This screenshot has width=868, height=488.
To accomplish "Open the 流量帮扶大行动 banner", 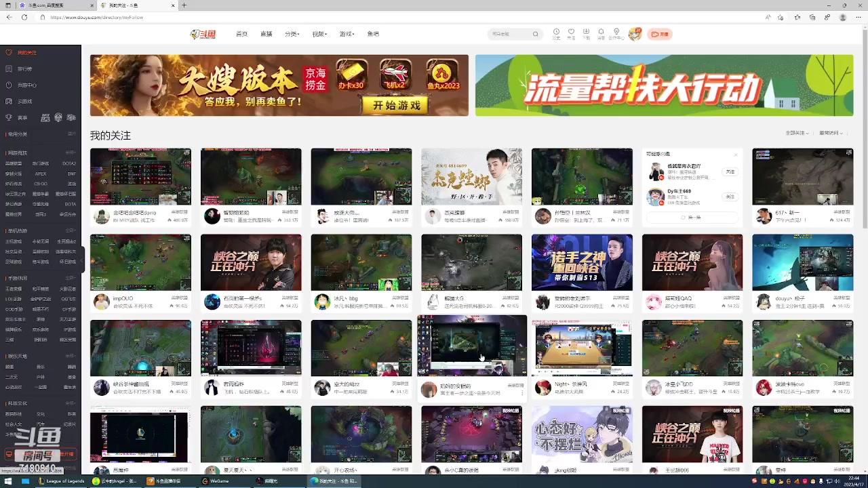I will pyautogui.click(x=664, y=85).
